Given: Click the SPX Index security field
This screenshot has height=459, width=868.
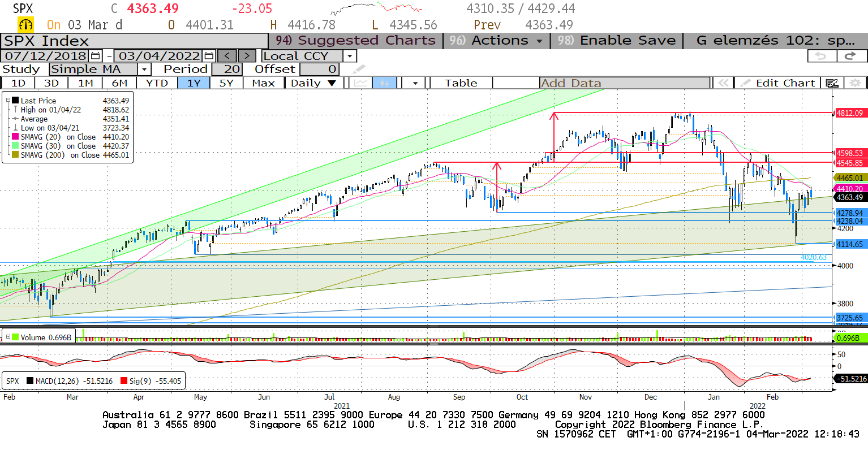Looking at the screenshot, I should point(134,41).
